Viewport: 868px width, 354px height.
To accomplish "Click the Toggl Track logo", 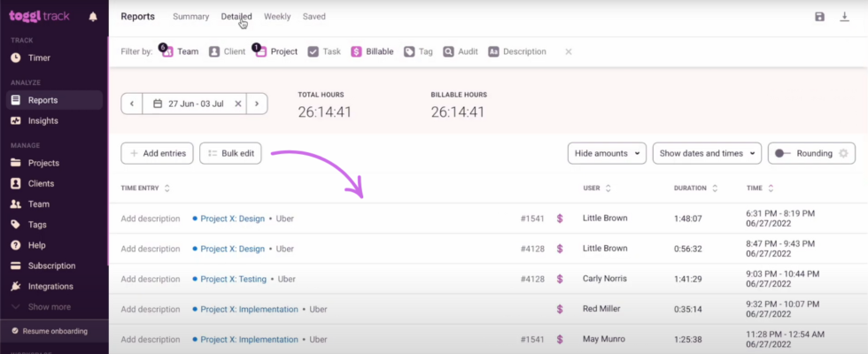I will click(x=39, y=16).
